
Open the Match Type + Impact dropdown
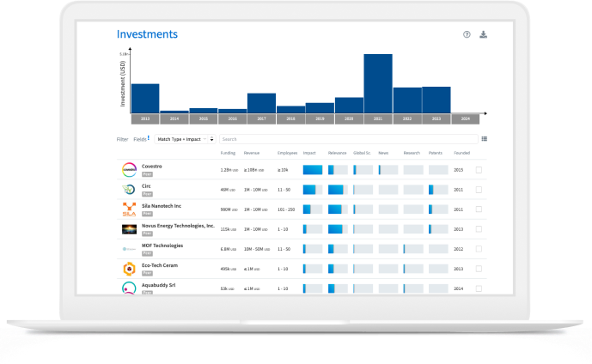[181, 139]
